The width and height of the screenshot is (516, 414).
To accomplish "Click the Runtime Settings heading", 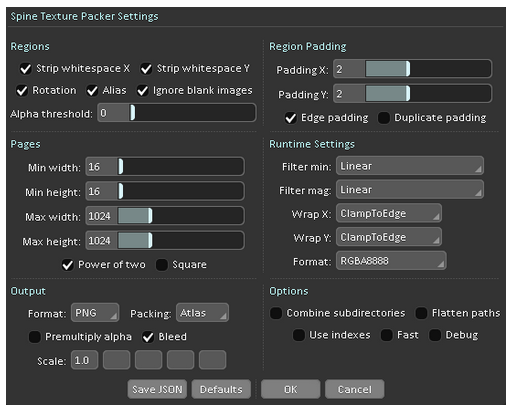I will pyautogui.click(x=312, y=144).
